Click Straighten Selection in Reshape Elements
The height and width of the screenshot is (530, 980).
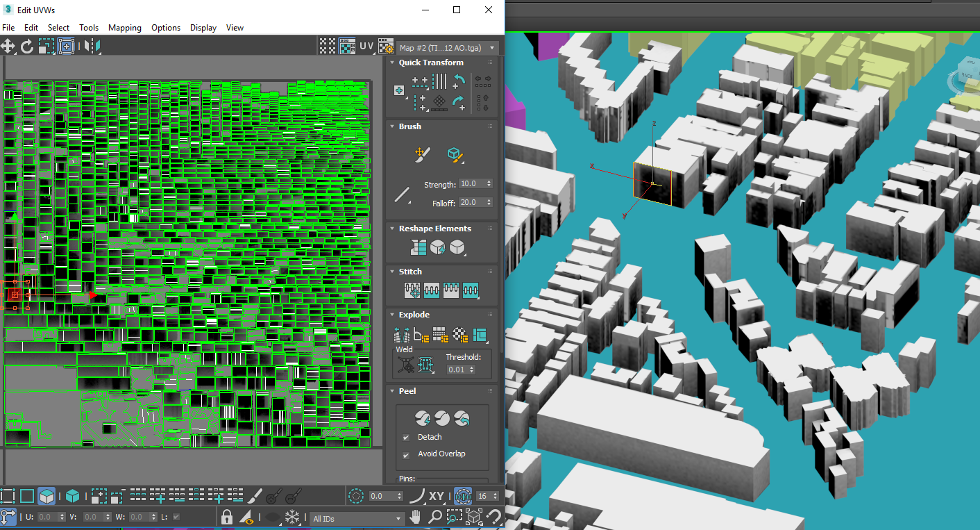pyautogui.click(x=419, y=247)
